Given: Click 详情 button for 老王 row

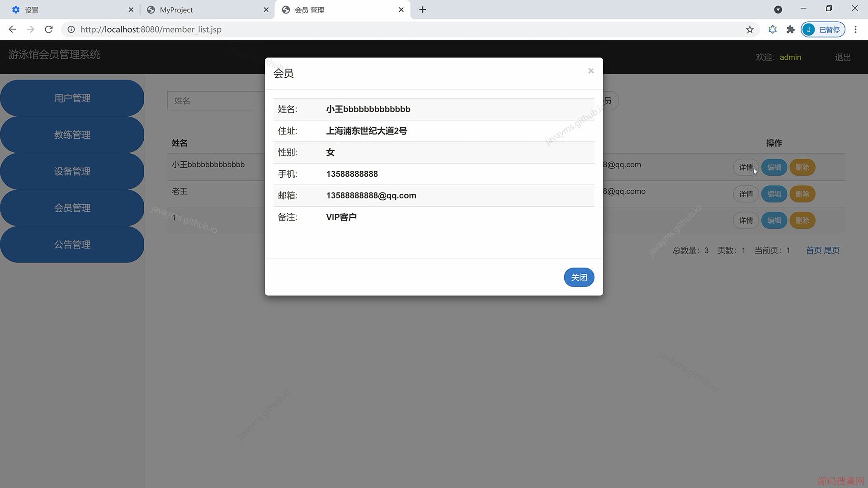Looking at the screenshot, I should 745,194.
